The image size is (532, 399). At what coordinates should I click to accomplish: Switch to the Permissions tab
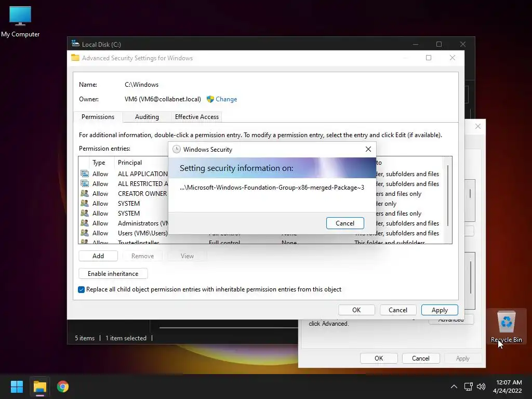98,117
